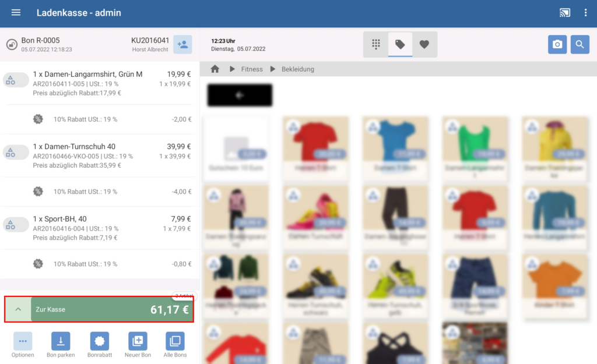Screen dimensions: 597x364
Task: Expand the total with the chevron arrow
Action: (x=17, y=309)
